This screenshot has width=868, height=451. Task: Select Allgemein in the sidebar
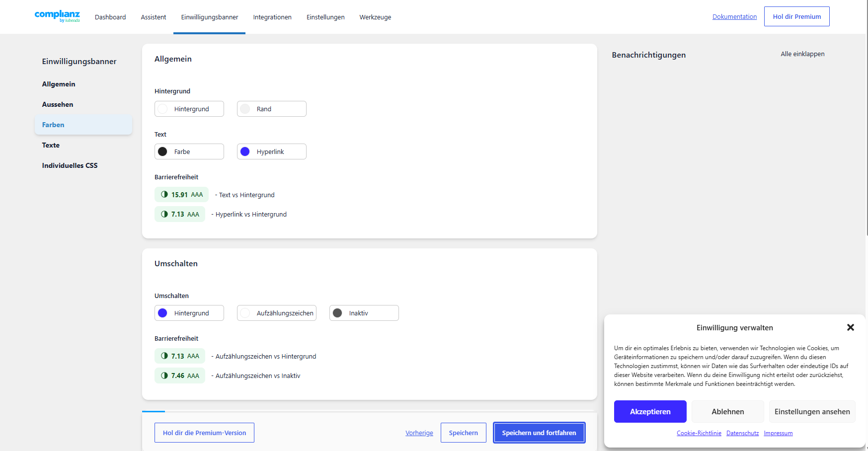[83, 84]
